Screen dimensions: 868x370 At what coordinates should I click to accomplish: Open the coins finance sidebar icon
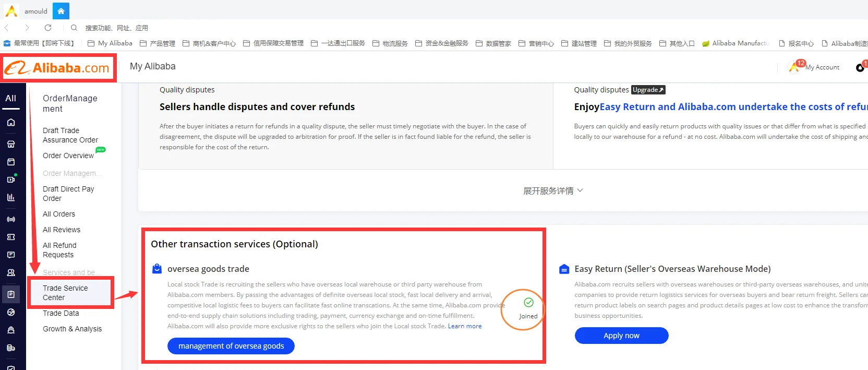[x=11, y=348]
